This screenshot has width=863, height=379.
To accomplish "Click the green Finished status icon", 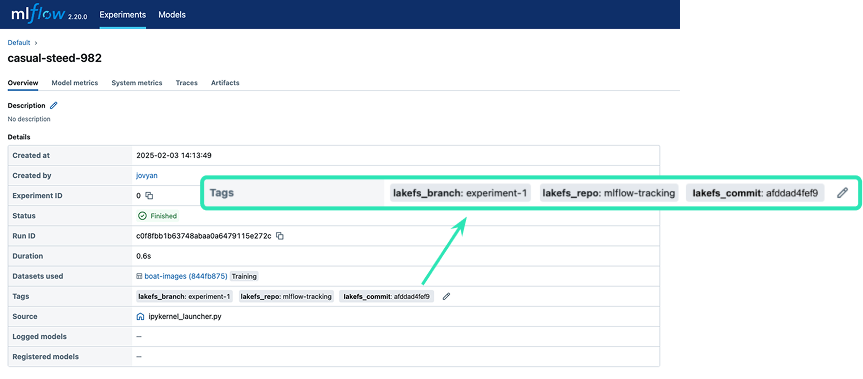I will tap(142, 216).
